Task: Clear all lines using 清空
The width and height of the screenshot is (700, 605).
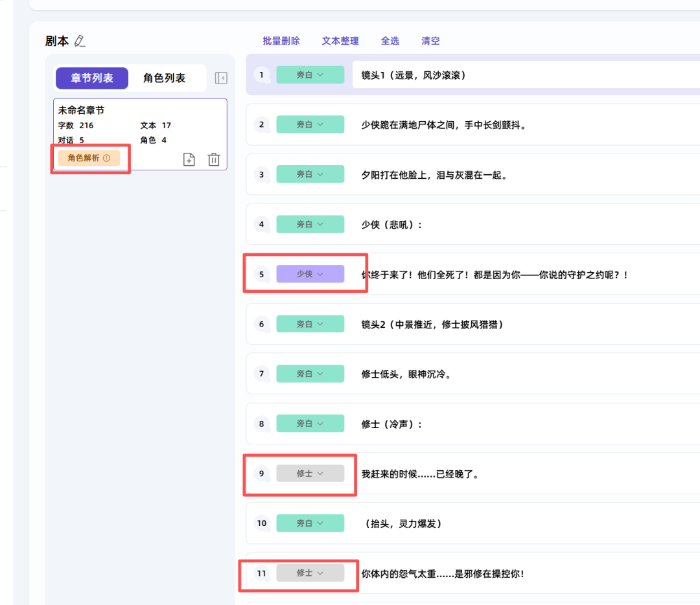Action: (x=430, y=40)
